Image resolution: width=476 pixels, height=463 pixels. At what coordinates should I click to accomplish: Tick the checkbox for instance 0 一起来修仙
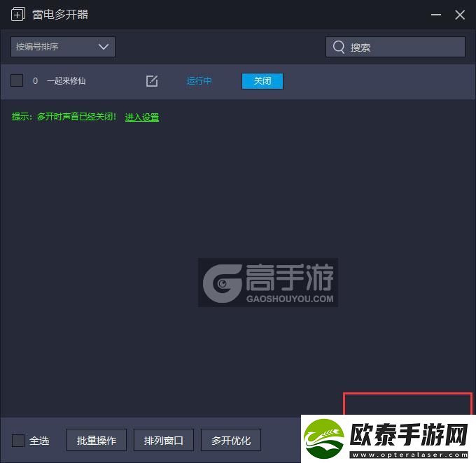pyautogui.click(x=17, y=80)
